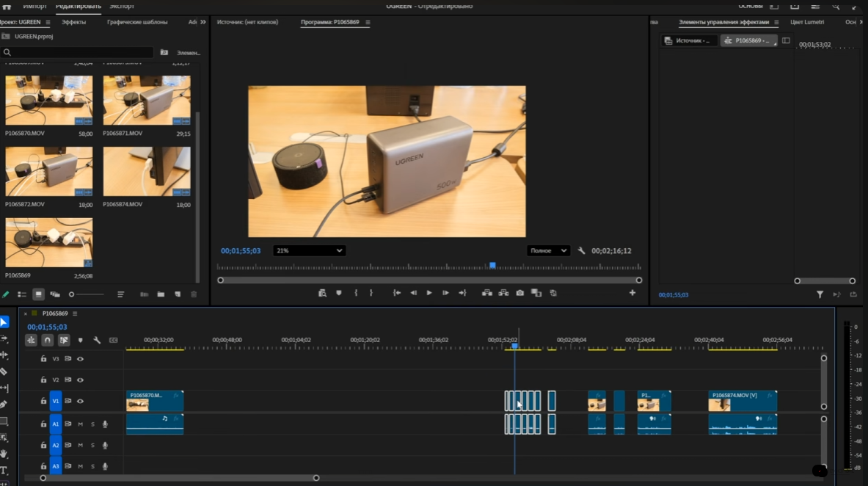
Task: Expand hidden panel tabs with double chevron
Action: pyautogui.click(x=203, y=22)
